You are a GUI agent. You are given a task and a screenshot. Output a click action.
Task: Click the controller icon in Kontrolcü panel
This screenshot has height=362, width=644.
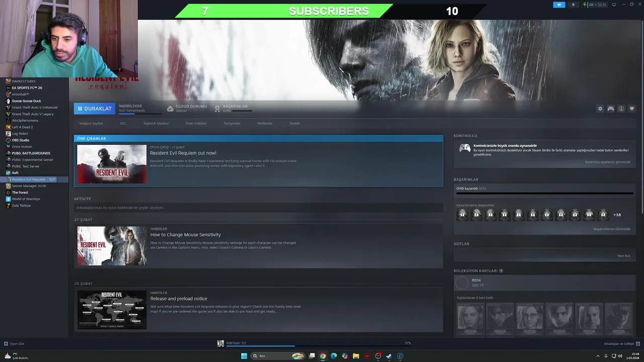pyautogui.click(x=465, y=148)
